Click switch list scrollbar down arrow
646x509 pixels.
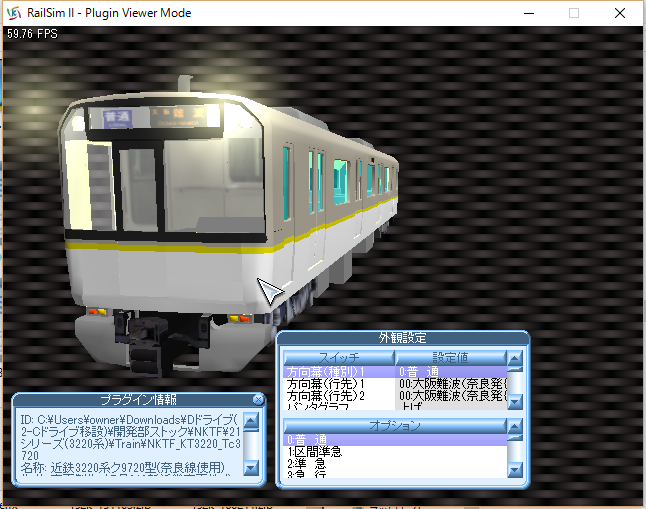pyautogui.click(x=515, y=401)
